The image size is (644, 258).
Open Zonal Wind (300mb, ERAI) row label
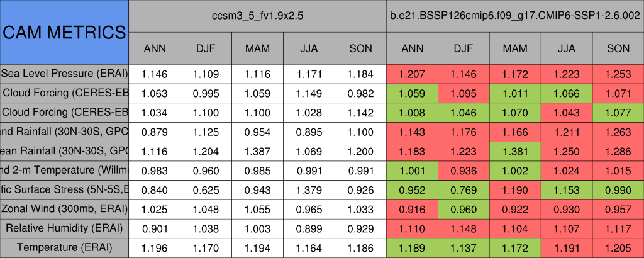tap(64, 208)
